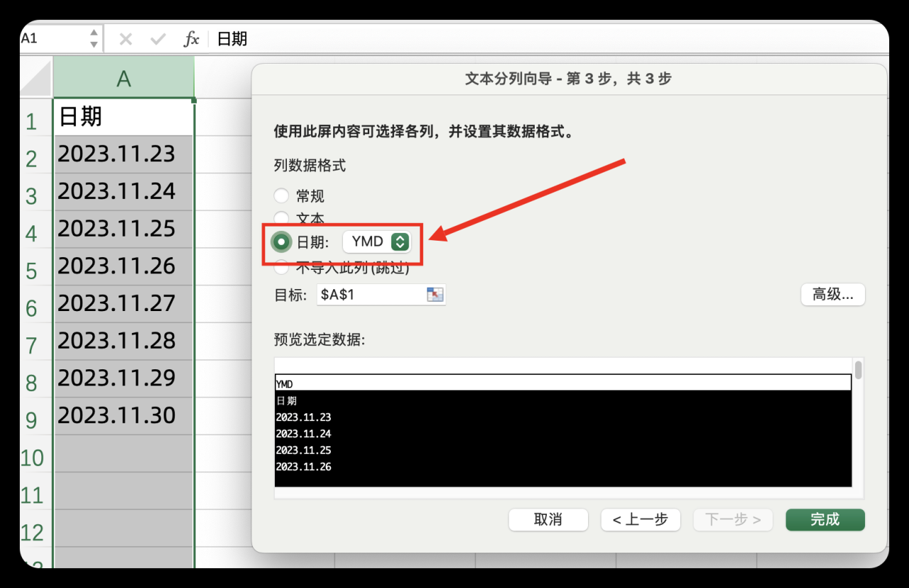Image resolution: width=909 pixels, height=588 pixels.
Task: Open the Name Box stepper arrows
Action: [x=94, y=38]
